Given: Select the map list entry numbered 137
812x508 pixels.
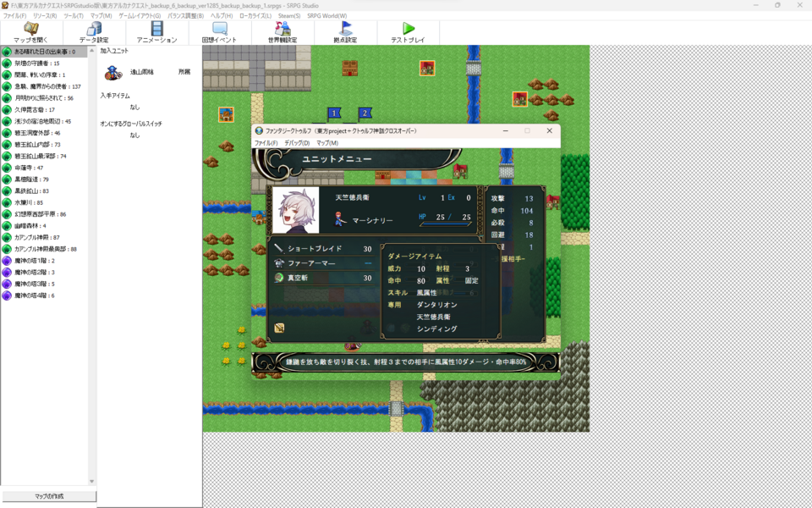Looking at the screenshot, I should coord(45,86).
